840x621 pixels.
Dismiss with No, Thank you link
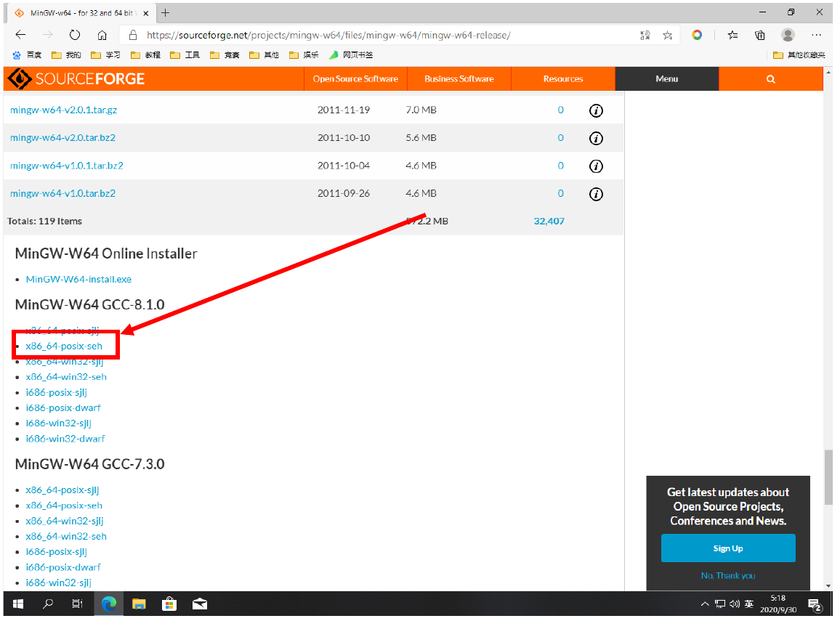(728, 575)
